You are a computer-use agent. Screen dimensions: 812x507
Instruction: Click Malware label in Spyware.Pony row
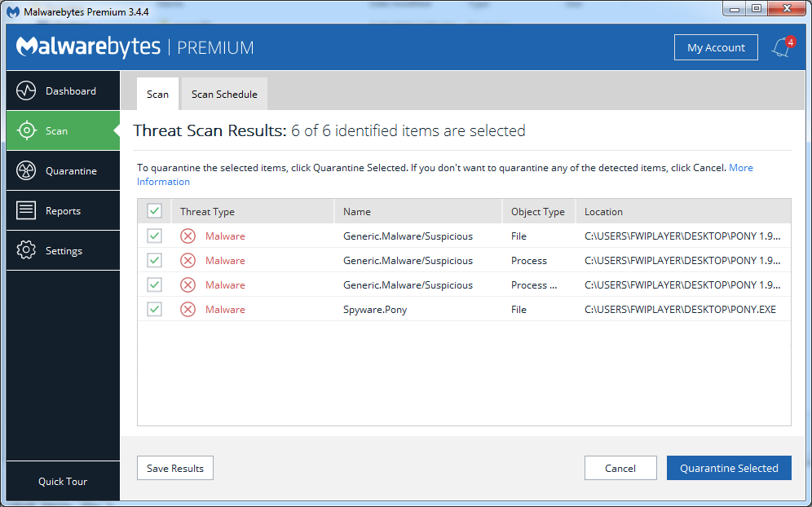(225, 310)
